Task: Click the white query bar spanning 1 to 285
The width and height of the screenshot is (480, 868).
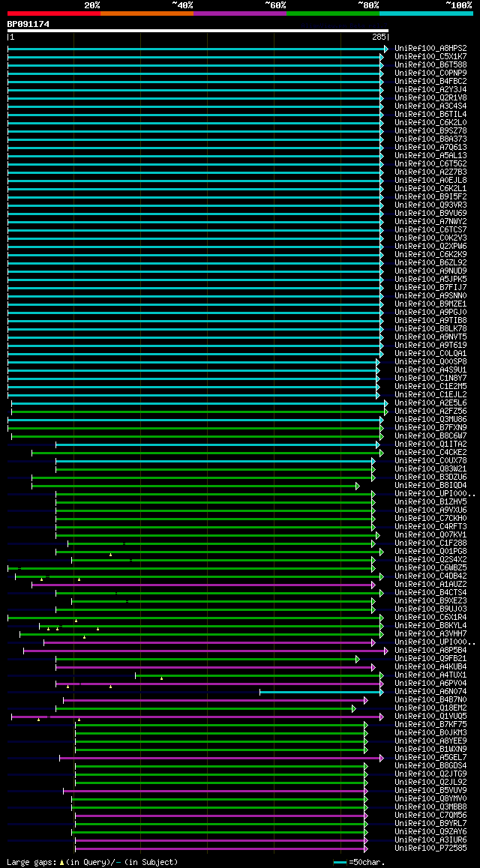Action: 198,31
